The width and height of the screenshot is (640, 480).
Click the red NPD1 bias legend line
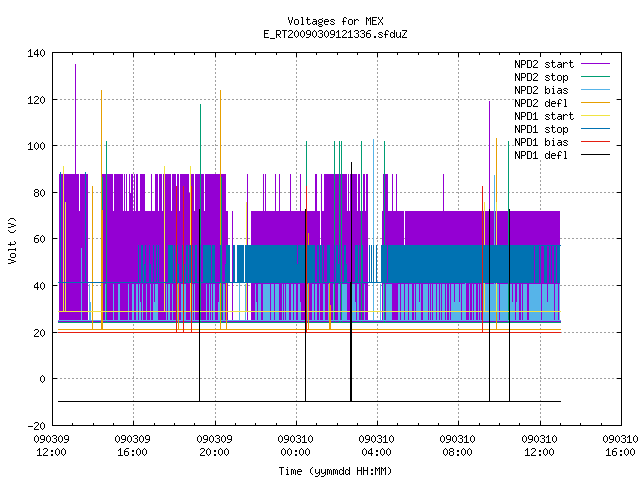coord(595,142)
